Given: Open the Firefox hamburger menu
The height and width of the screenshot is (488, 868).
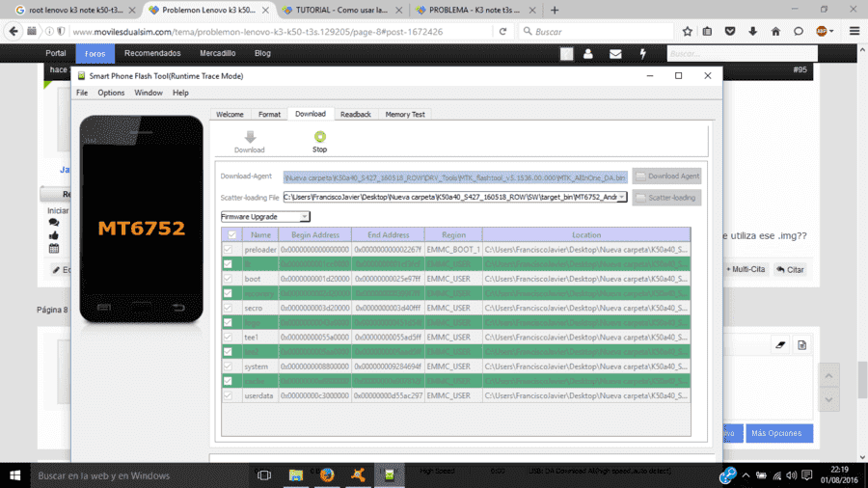Looking at the screenshot, I should point(854,32).
